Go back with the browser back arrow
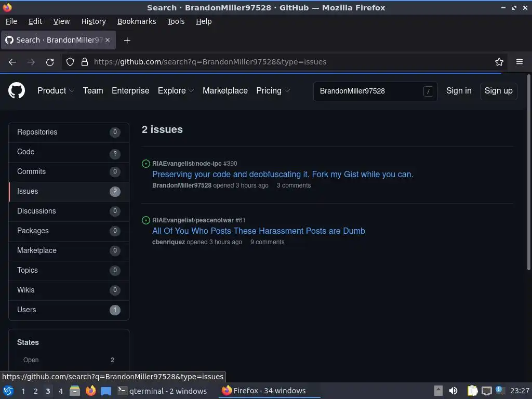 point(12,62)
